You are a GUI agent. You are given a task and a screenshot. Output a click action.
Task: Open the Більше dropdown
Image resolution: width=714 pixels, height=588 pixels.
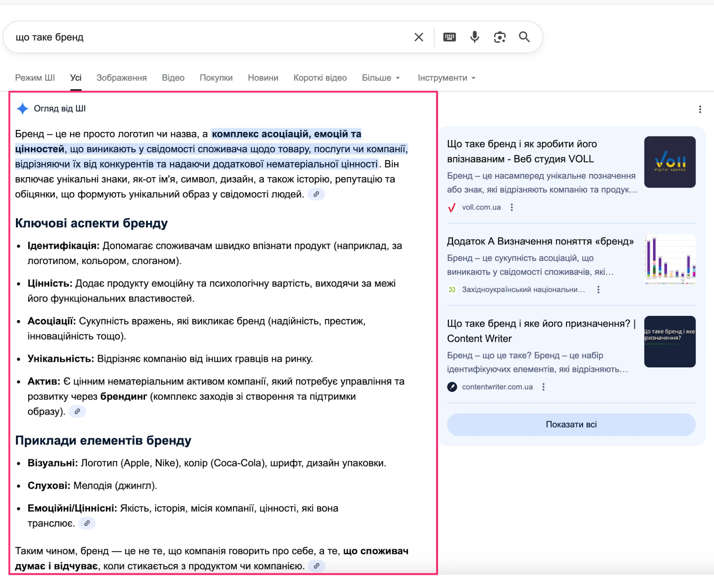pyautogui.click(x=381, y=78)
